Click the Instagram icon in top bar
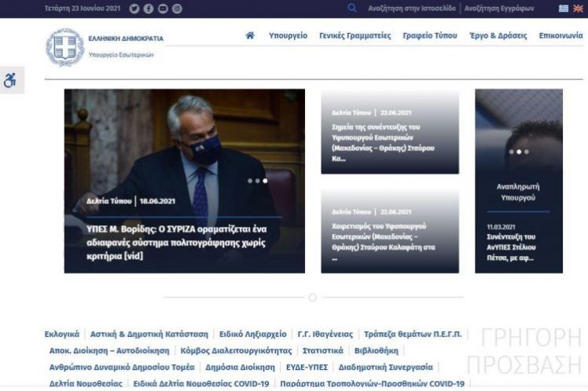This screenshot has width=588, height=391. pos(177,9)
